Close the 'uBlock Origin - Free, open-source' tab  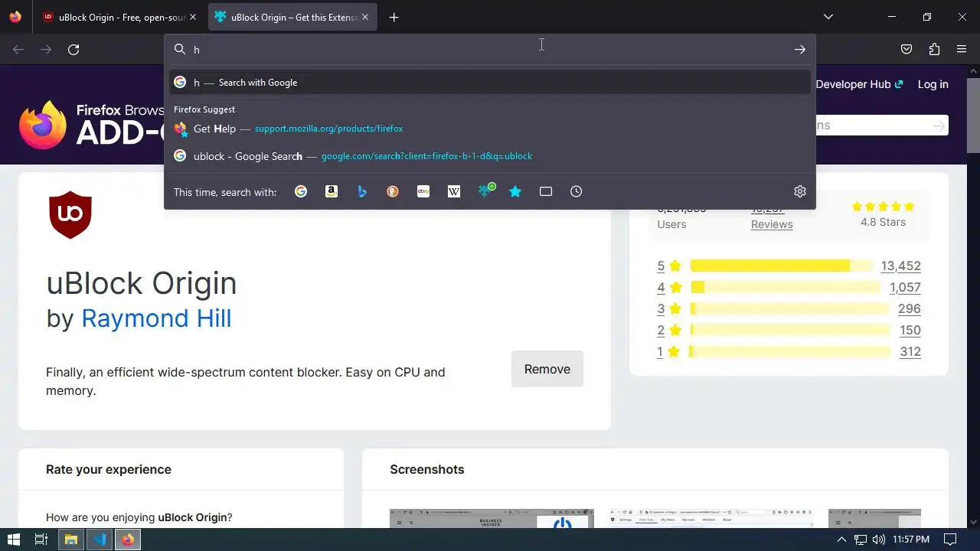193,17
